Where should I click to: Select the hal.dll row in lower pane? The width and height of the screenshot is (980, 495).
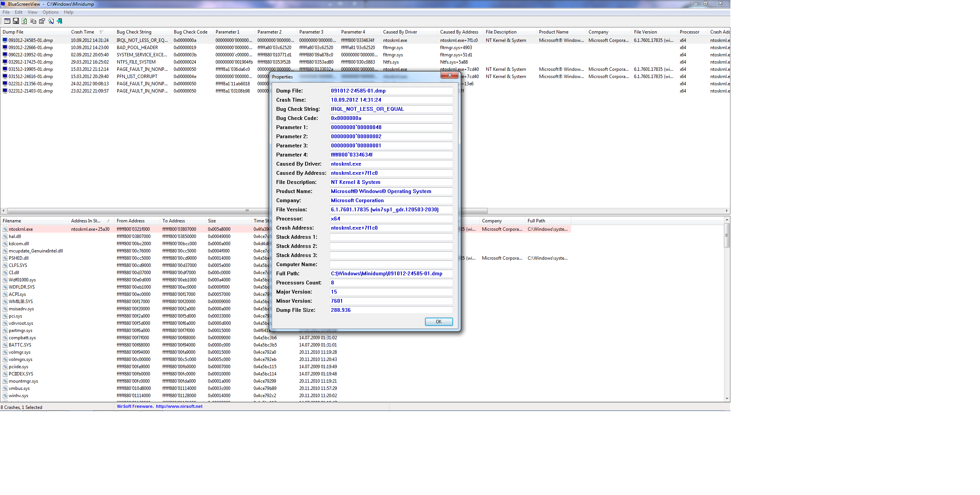point(15,236)
